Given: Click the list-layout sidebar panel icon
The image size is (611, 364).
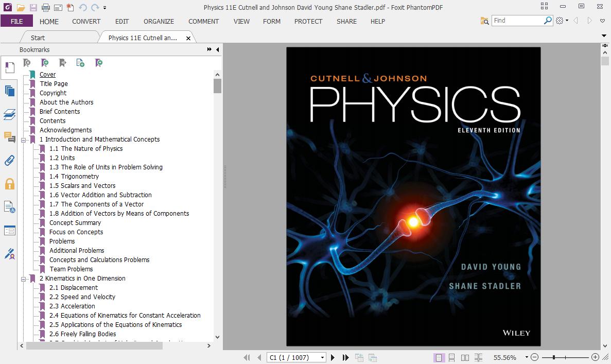Looking at the screenshot, I should pyautogui.click(x=9, y=230).
